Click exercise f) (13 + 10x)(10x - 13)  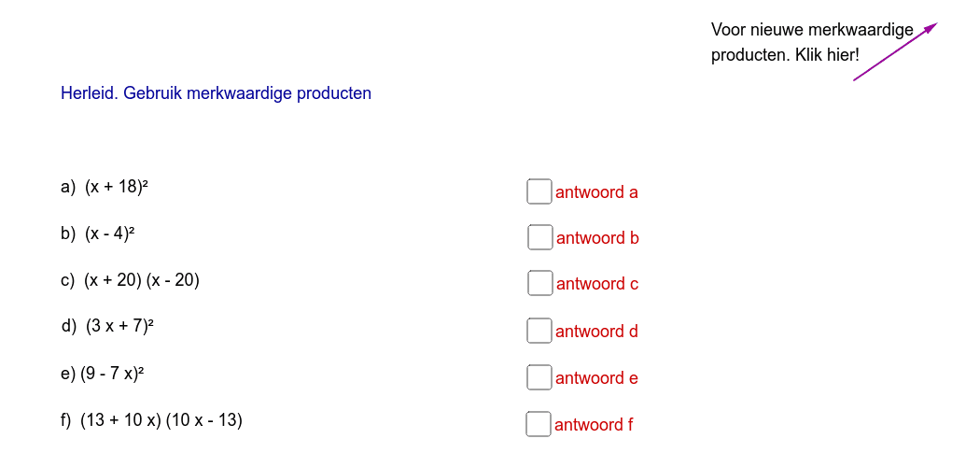[x=151, y=420]
